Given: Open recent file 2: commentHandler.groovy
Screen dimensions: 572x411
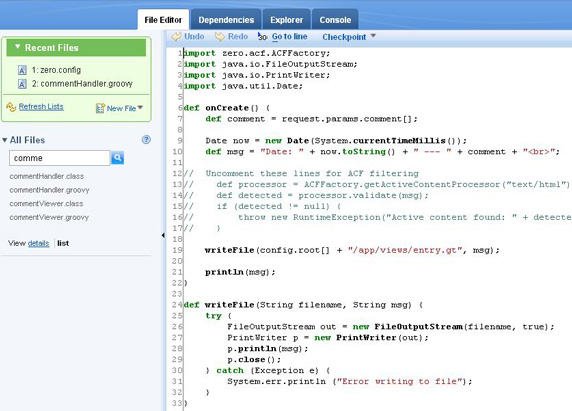Looking at the screenshot, I should tap(82, 84).
